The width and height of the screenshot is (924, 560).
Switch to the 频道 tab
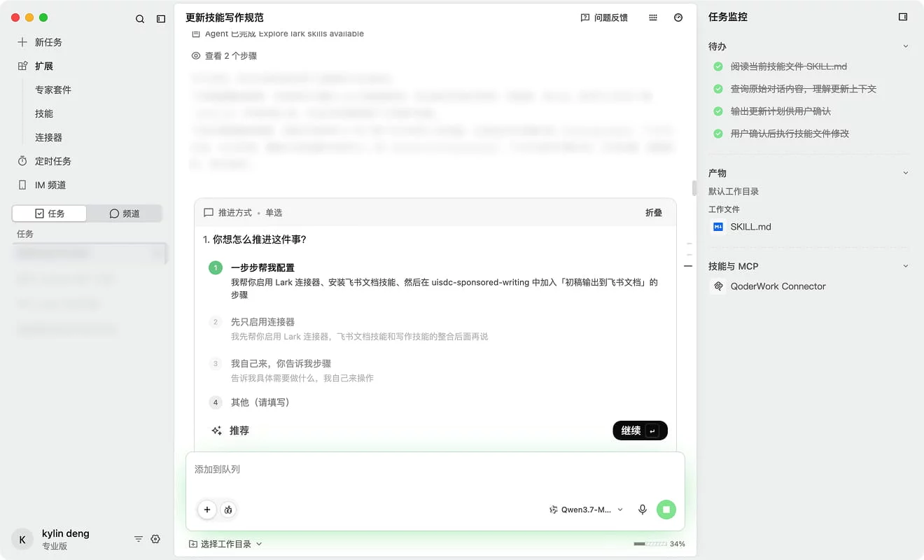tap(125, 213)
